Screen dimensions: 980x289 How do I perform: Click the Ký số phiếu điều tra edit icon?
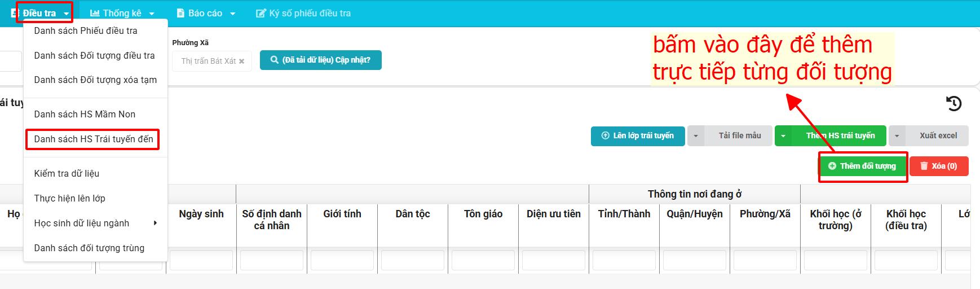(261, 13)
